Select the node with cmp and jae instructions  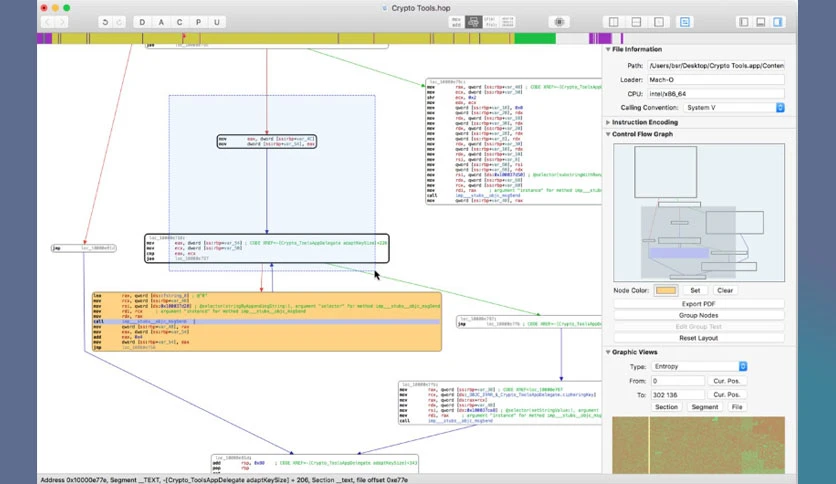point(267,248)
